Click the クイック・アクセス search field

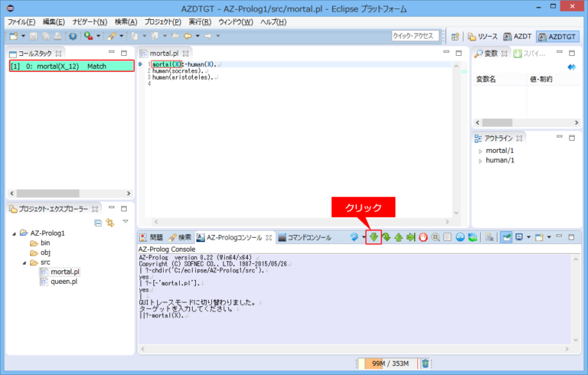[x=413, y=36]
